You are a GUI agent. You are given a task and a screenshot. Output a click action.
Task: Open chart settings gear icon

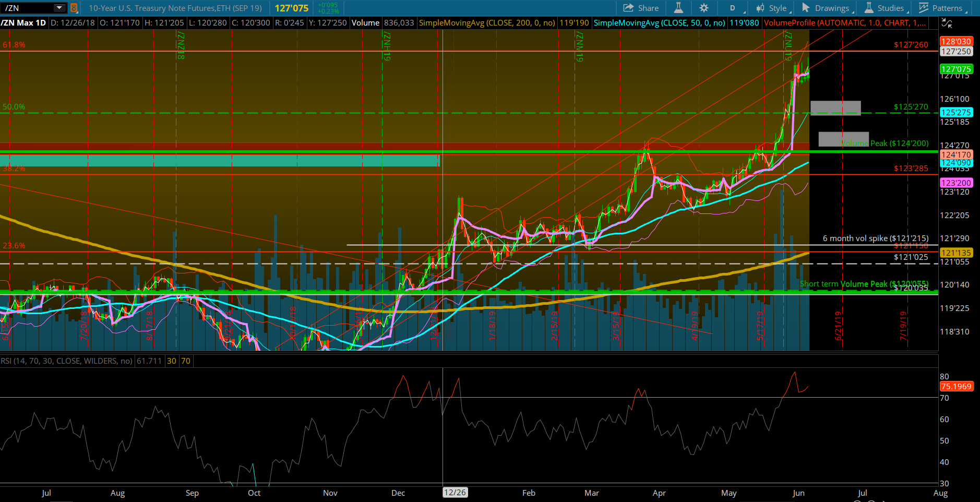click(x=704, y=8)
